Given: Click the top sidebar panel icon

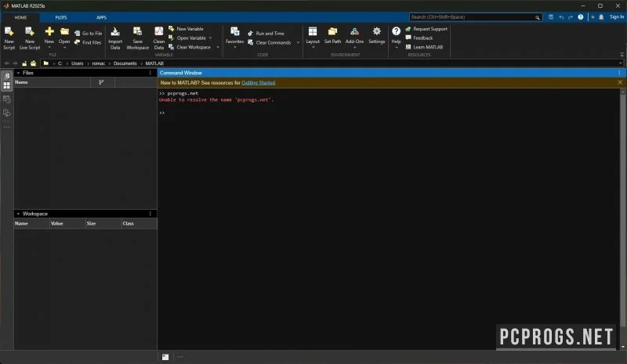Looking at the screenshot, I should tap(7, 76).
